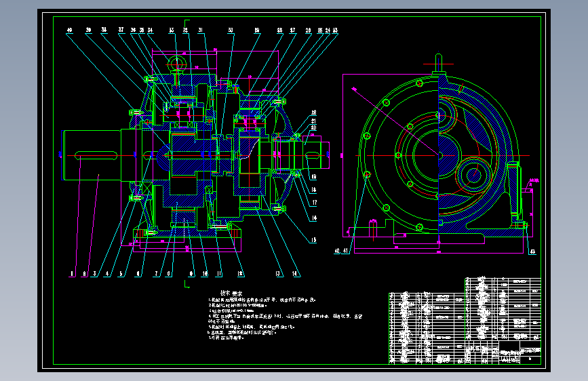The width and height of the screenshot is (588, 381).
Task: Click part callout number 31
Action: (x=201, y=30)
